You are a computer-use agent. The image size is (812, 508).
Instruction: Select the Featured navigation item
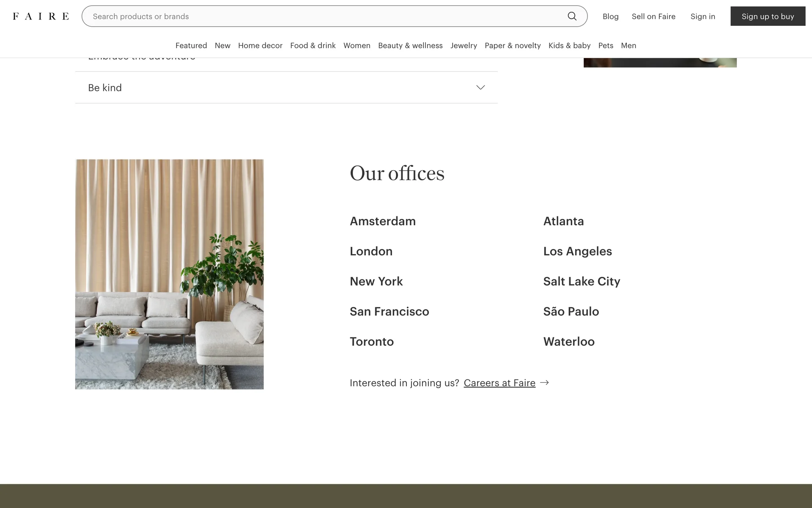[191, 45]
